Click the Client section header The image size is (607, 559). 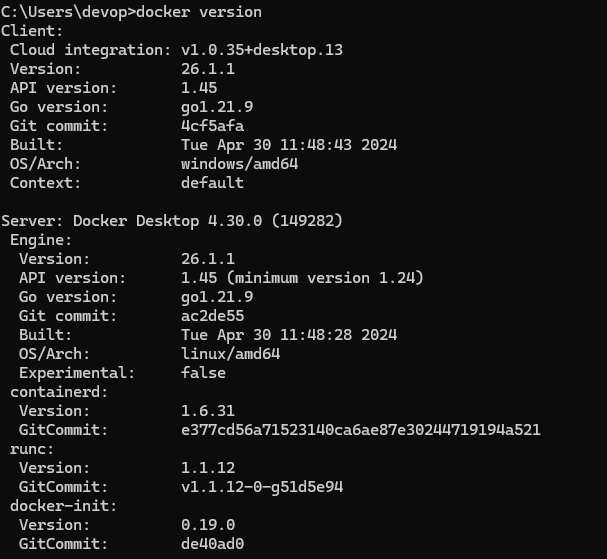pos(32,31)
